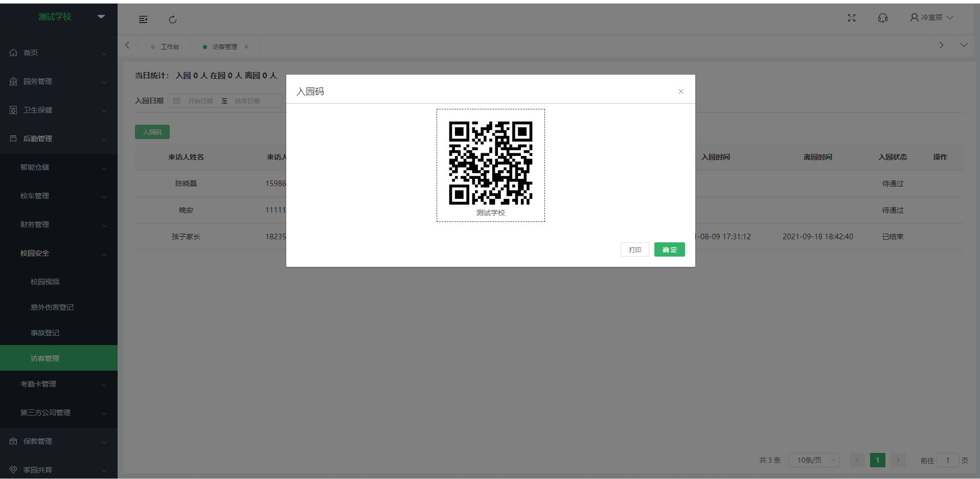Click the 打印 print button
Screen dimensions: 980x479
[635, 249]
